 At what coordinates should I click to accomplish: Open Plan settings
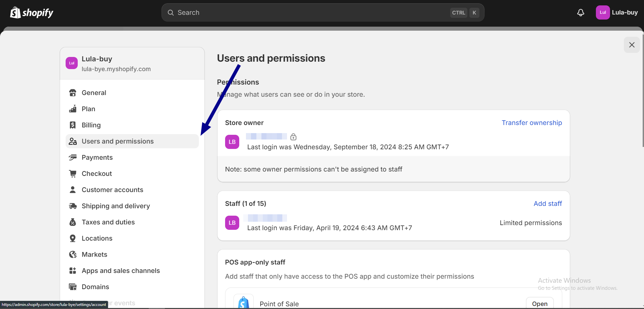132,109
